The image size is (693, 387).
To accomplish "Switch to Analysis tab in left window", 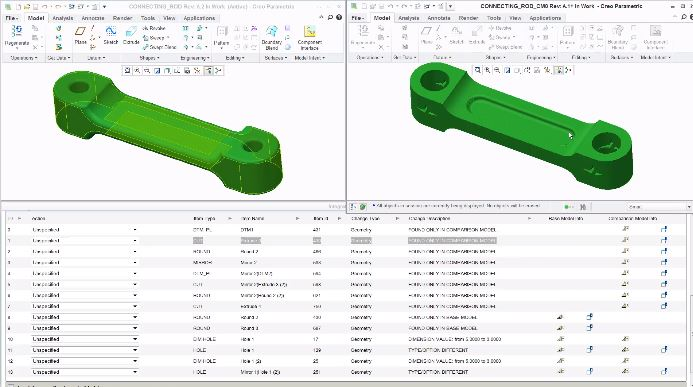I will pos(63,18).
